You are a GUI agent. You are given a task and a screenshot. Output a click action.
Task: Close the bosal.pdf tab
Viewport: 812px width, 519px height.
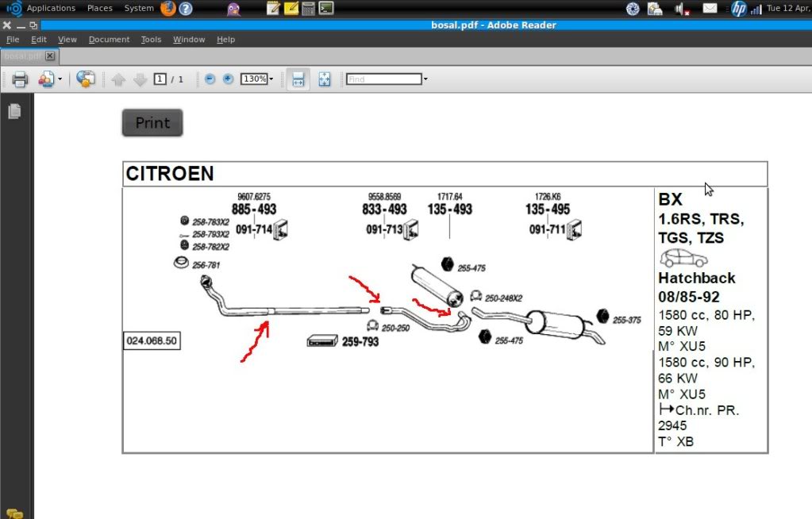50,56
